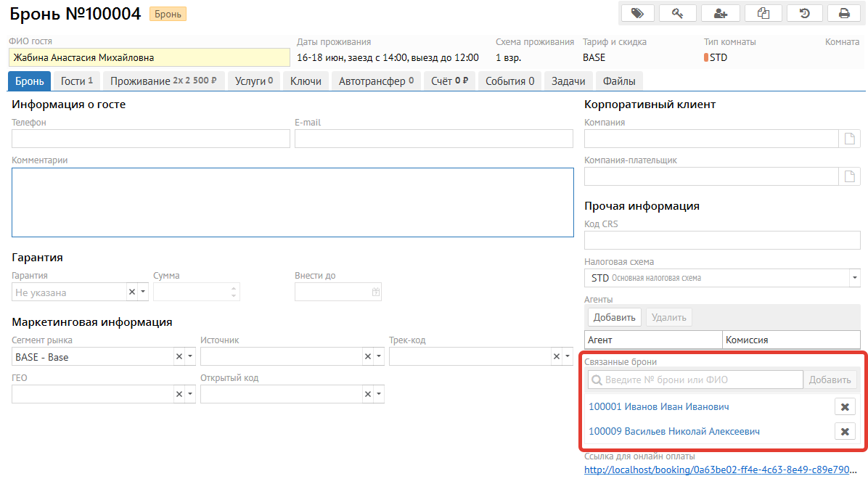Screen dimensions: 868x500
Task: Remove linked booking 100001 Иванов
Action: (844, 407)
